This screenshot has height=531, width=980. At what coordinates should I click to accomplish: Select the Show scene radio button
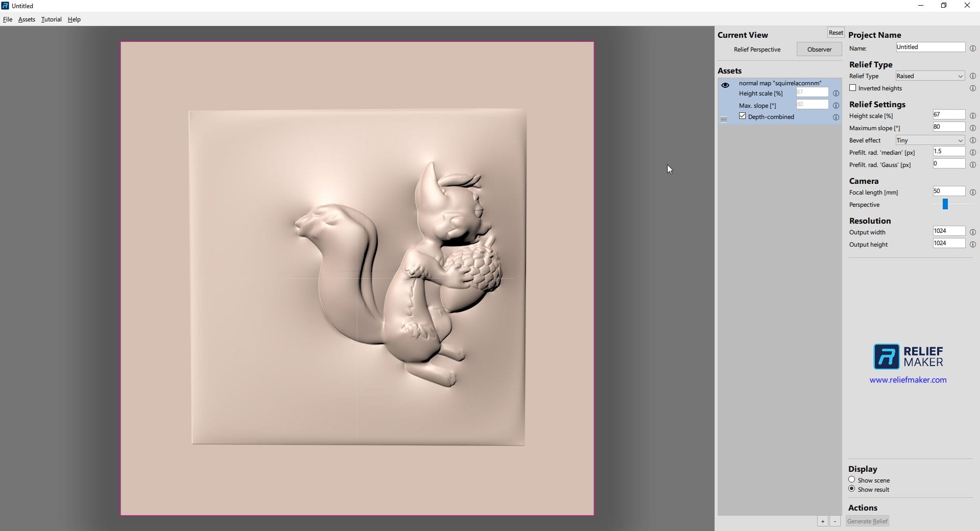(x=851, y=479)
